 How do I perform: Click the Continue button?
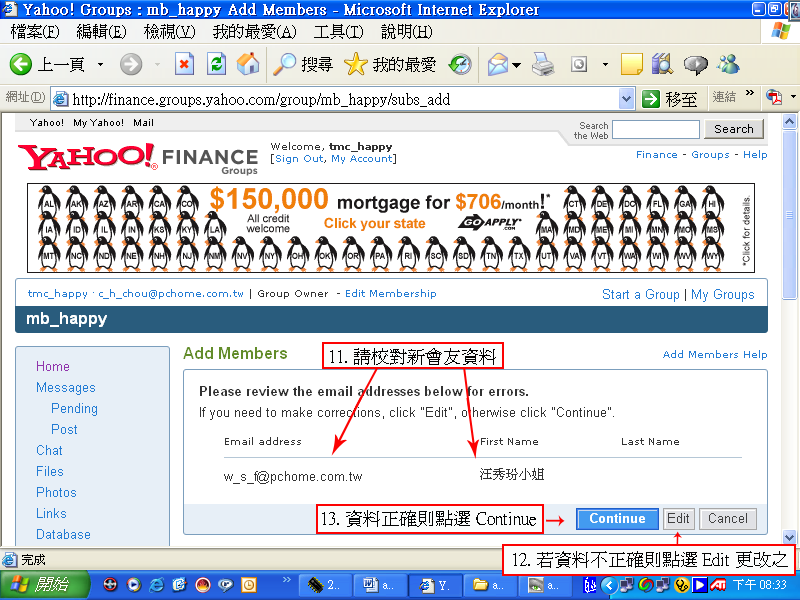(x=617, y=519)
